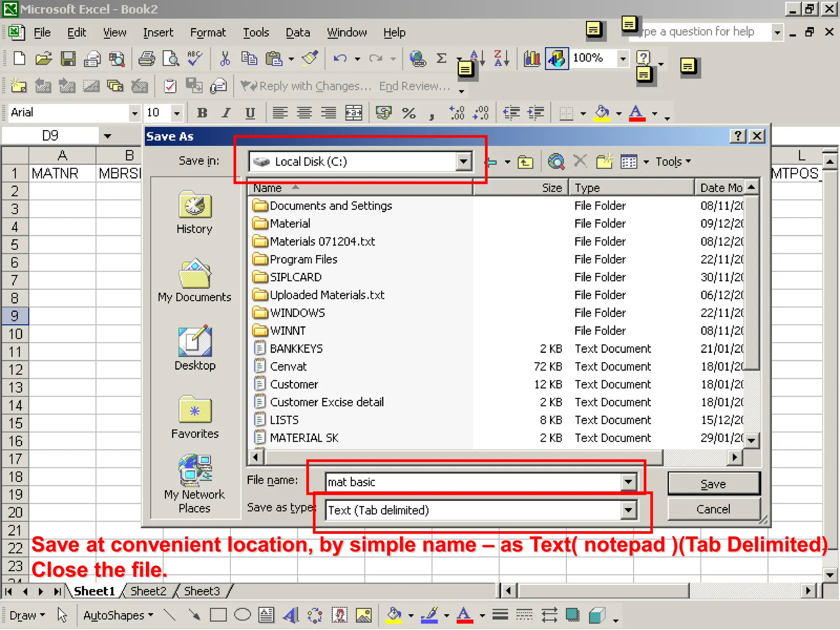The height and width of the screenshot is (630, 840).
Task: Toggle Center alignment
Action: point(304,112)
